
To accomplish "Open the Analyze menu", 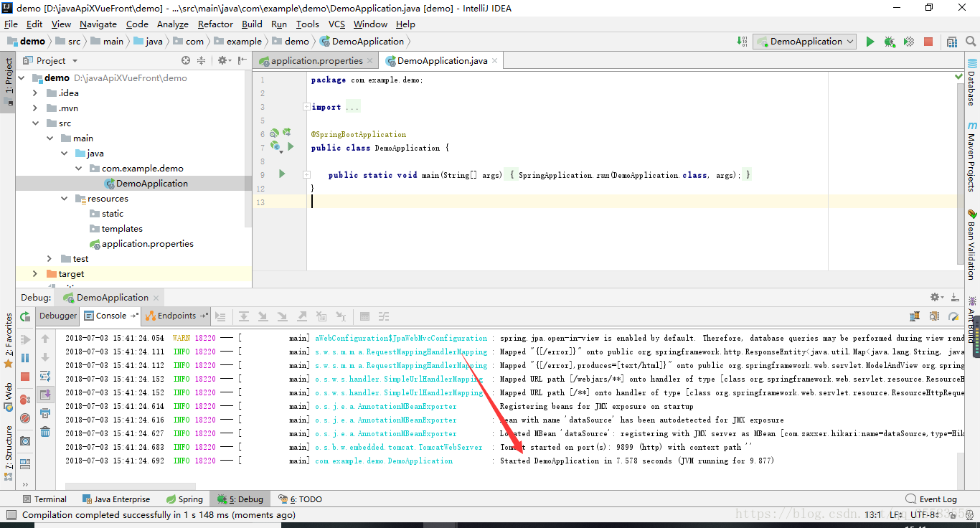I will tap(172, 24).
